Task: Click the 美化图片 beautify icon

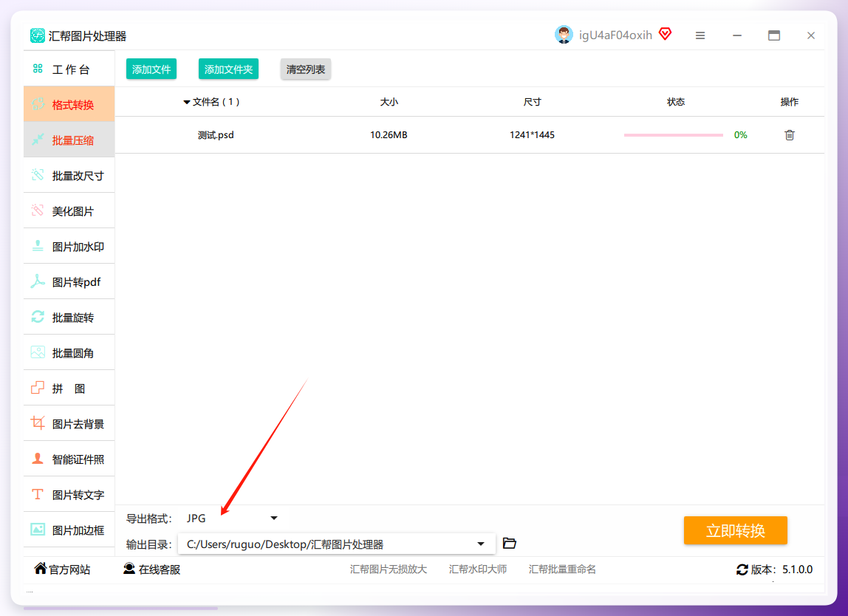Action: pyautogui.click(x=38, y=211)
